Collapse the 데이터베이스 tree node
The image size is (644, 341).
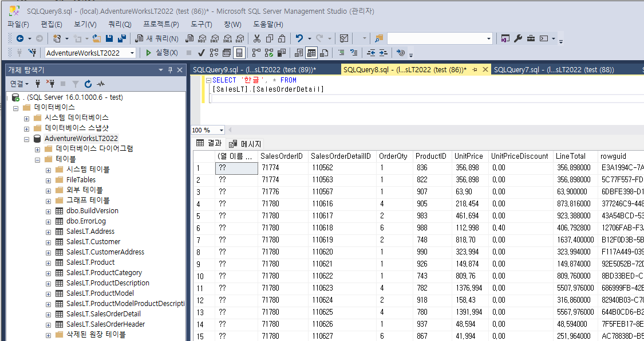15,108
